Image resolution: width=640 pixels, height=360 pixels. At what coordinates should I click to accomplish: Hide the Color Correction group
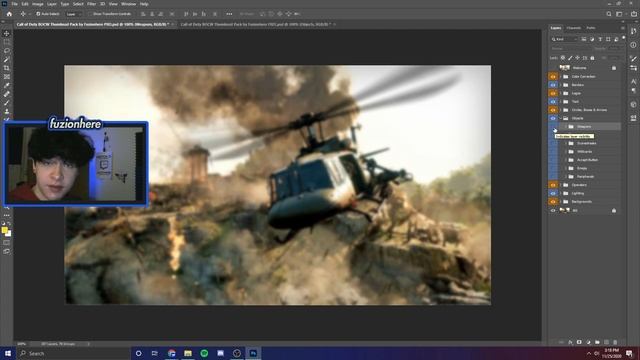[553, 76]
